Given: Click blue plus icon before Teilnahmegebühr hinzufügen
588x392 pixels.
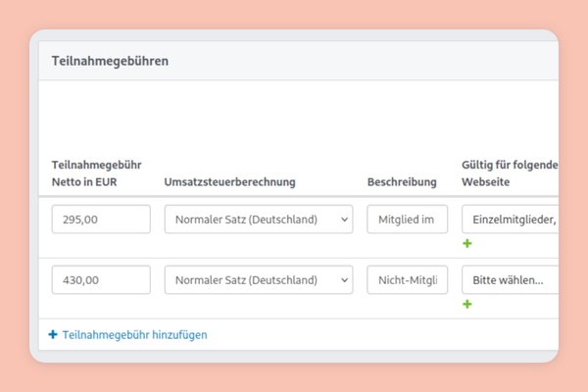Looking at the screenshot, I should [53, 335].
